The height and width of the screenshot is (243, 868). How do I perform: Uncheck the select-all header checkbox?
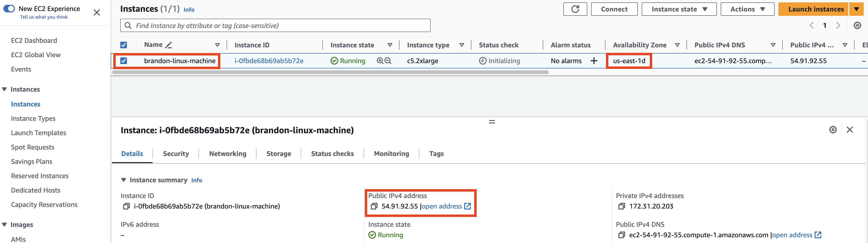coord(124,45)
